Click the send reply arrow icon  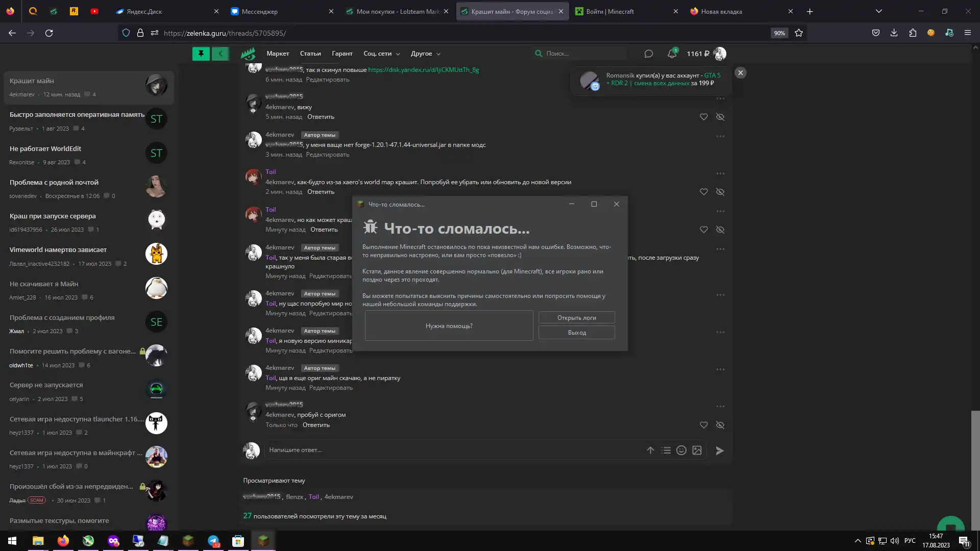click(719, 450)
